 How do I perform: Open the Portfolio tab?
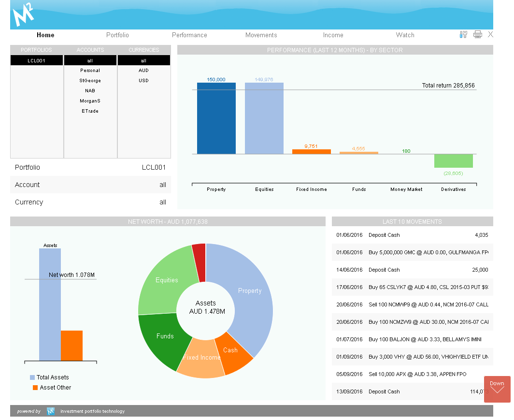[117, 35]
